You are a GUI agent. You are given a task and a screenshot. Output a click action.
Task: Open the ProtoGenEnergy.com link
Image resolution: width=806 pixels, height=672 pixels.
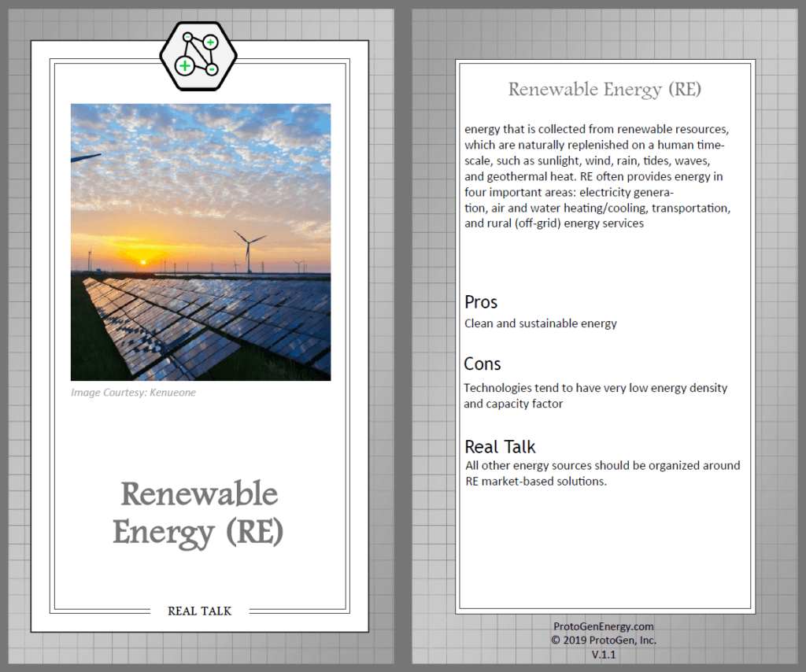click(604, 626)
